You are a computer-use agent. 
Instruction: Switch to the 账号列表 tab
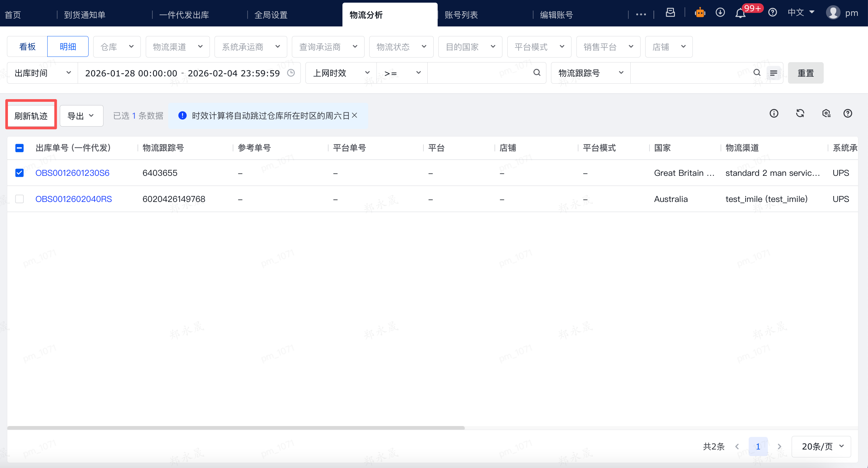tap(461, 15)
